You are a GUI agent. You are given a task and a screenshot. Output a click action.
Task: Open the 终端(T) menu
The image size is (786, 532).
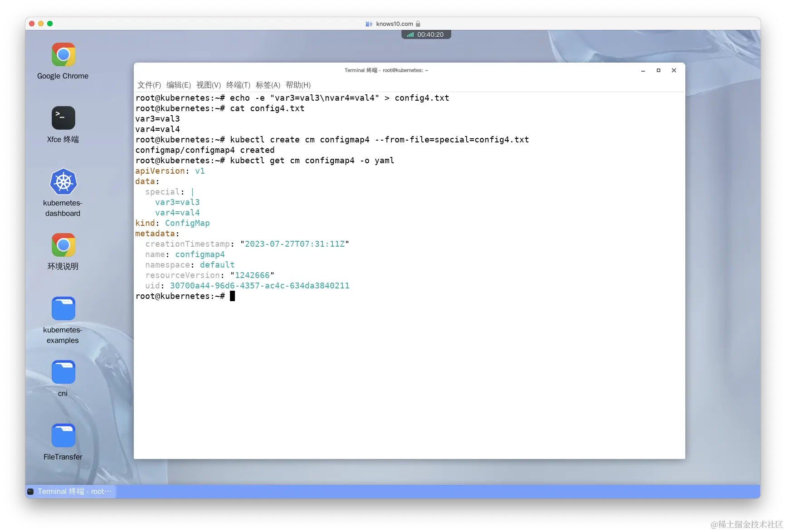point(237,85)
